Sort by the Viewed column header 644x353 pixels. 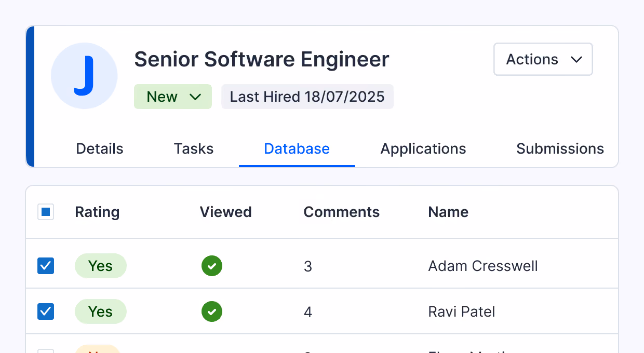point(226,212)
